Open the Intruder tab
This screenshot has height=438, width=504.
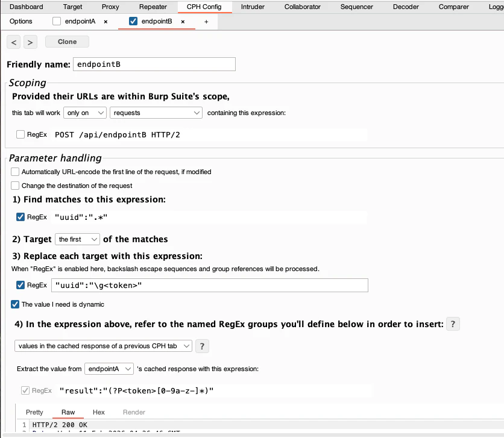[x=253, y=7]
